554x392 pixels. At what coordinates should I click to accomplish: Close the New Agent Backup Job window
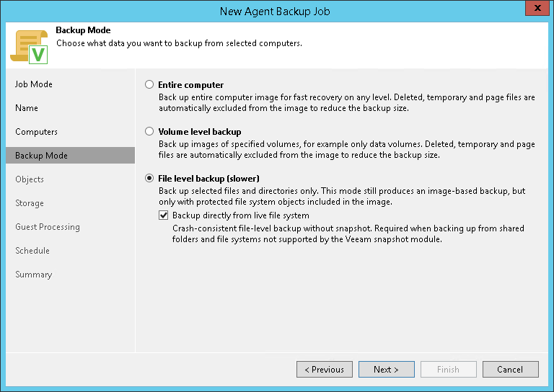click(537, 8)
